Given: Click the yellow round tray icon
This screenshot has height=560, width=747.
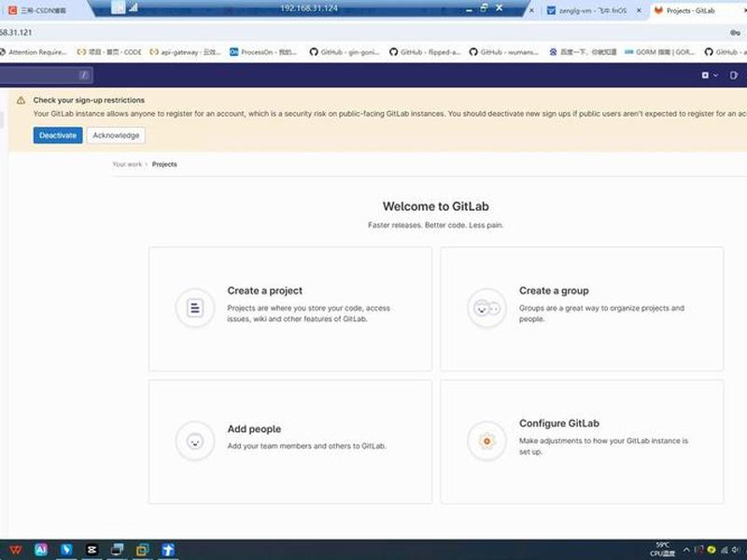Looking at the screenshot, I should point(712,550).
